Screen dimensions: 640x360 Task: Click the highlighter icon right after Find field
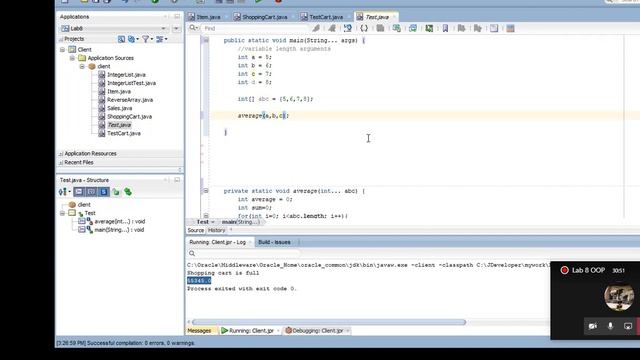316,28
